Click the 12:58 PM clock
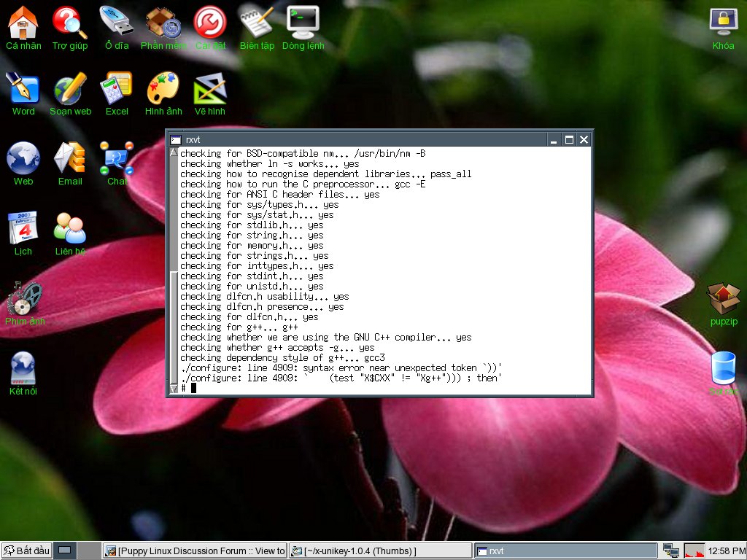The width and height of the screenshot is (747, 560). click(726, 551)
